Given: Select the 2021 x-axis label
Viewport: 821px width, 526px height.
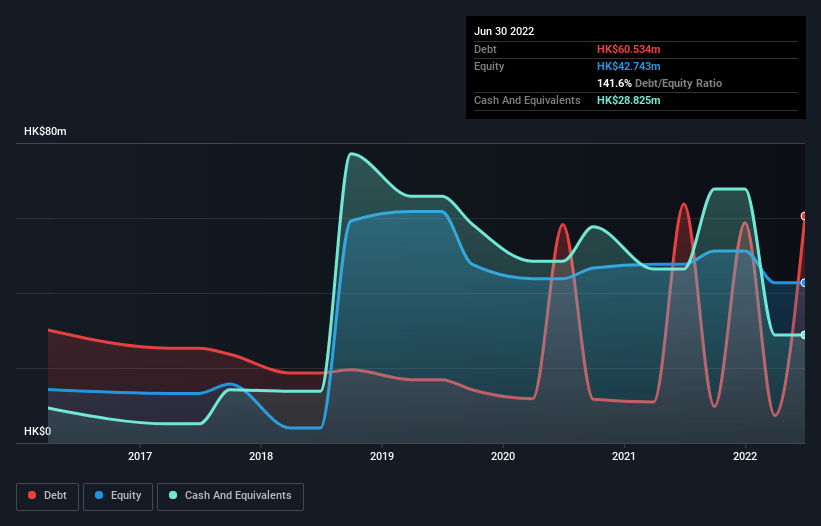Looking at the screenshot, I should (x=624, y=456).
